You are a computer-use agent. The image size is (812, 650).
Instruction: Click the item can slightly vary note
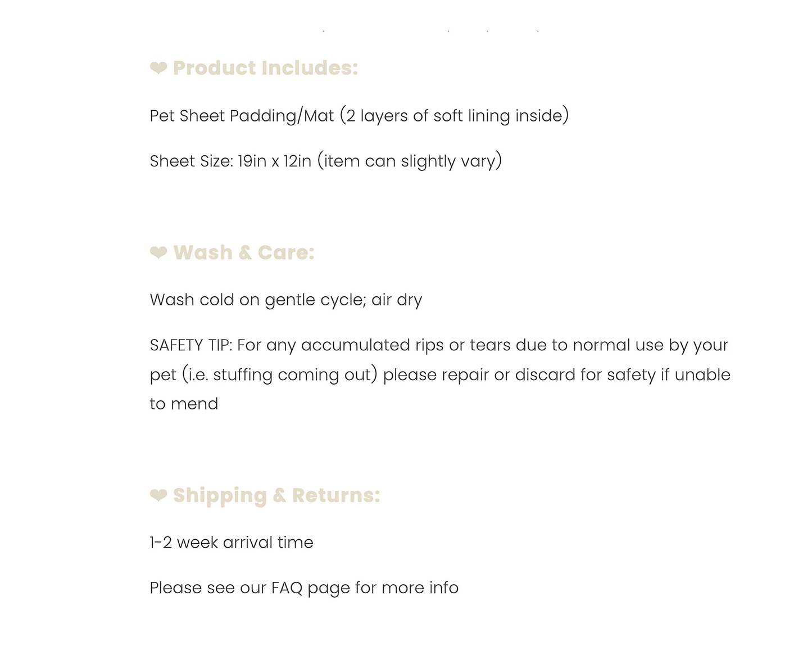(x=410, y=161)
